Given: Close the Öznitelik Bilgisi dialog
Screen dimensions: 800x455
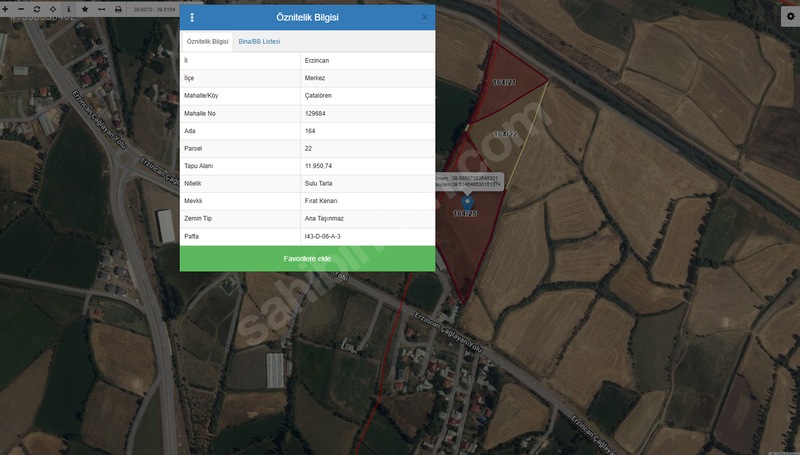Looking at the screenshot, I should pyautogui.click(x=425, y=18).
